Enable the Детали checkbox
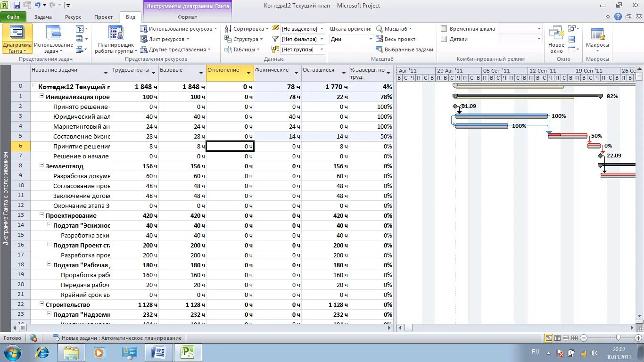The width and height of the screenshot is (644, 362). pos(444,39)
